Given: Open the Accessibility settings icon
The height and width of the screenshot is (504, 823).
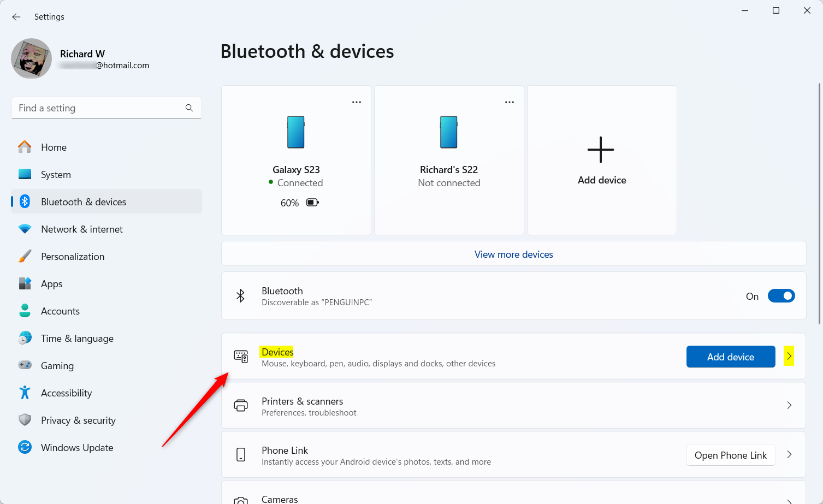Looking at the screenshot, I should tap(25, 393).
